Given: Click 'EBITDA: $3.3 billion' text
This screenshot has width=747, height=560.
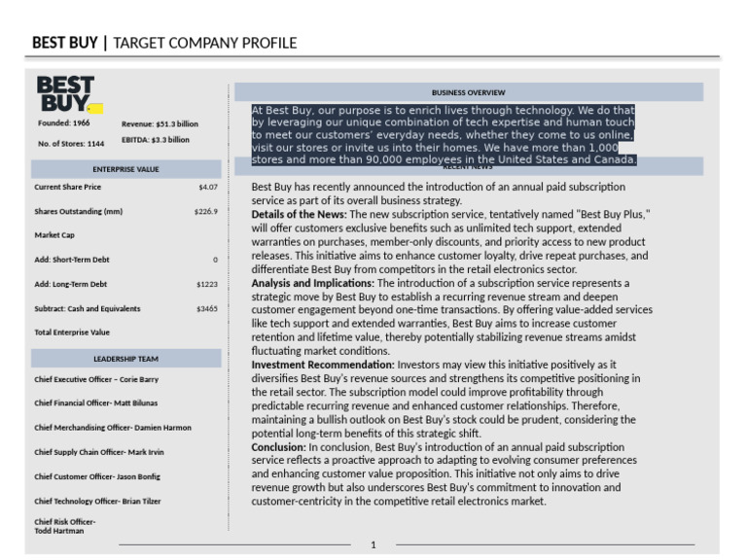Looking at the screenshot, I should tap(156, 140).
